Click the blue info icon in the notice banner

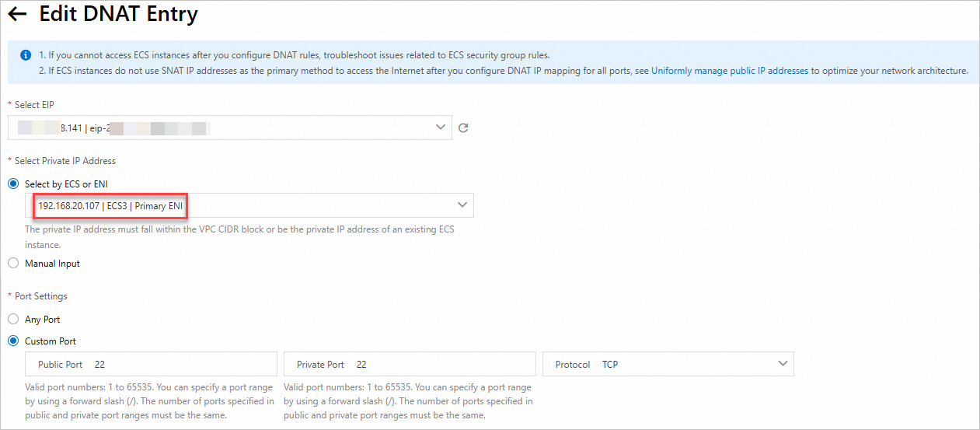click(x=26, y=55)
